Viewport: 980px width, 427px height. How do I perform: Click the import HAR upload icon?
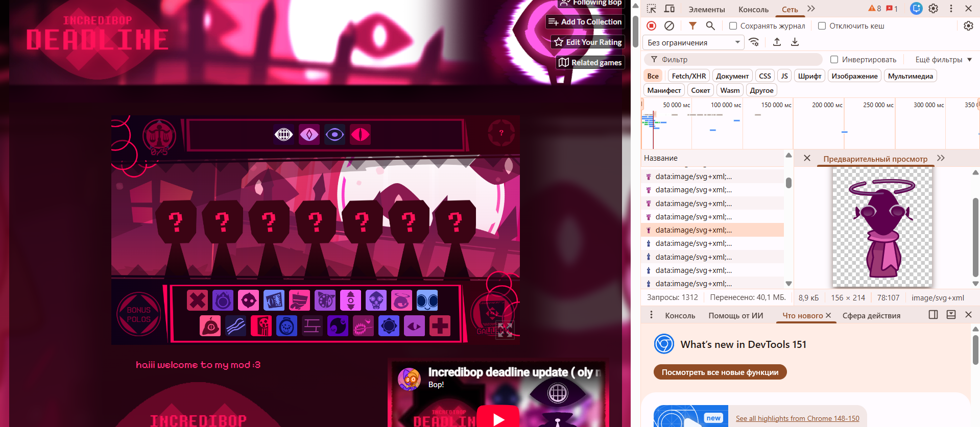click(x=777, y=42)
